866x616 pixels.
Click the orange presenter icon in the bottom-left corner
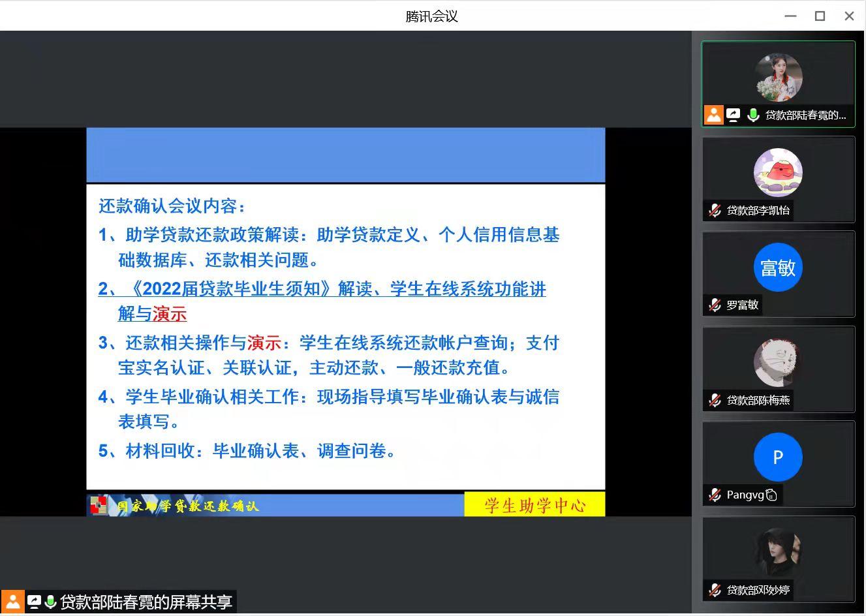13,602
